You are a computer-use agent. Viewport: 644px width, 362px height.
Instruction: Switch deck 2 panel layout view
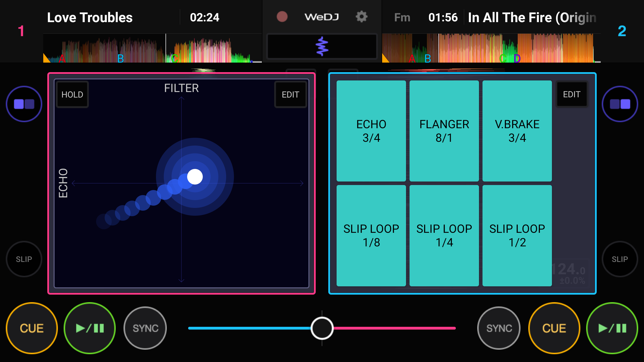(x=620, y=104)
